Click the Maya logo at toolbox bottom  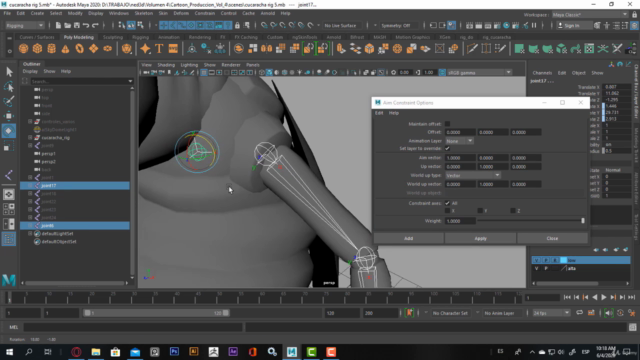9,280
